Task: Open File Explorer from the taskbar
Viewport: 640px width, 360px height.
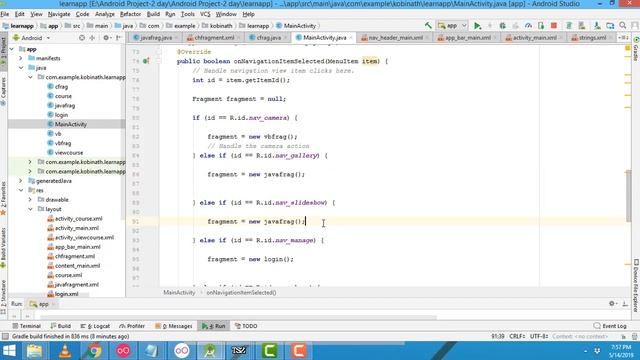Action: [35, 351]
